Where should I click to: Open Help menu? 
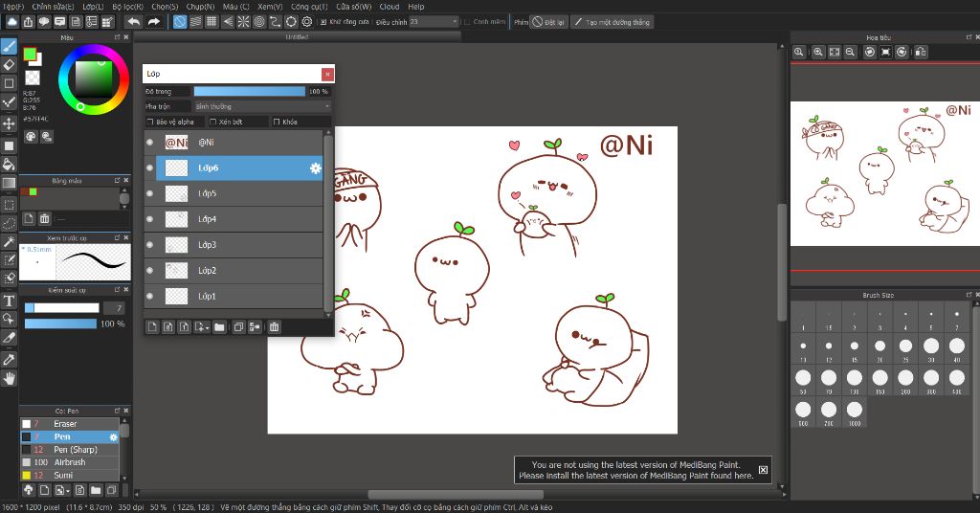[416, 7]
